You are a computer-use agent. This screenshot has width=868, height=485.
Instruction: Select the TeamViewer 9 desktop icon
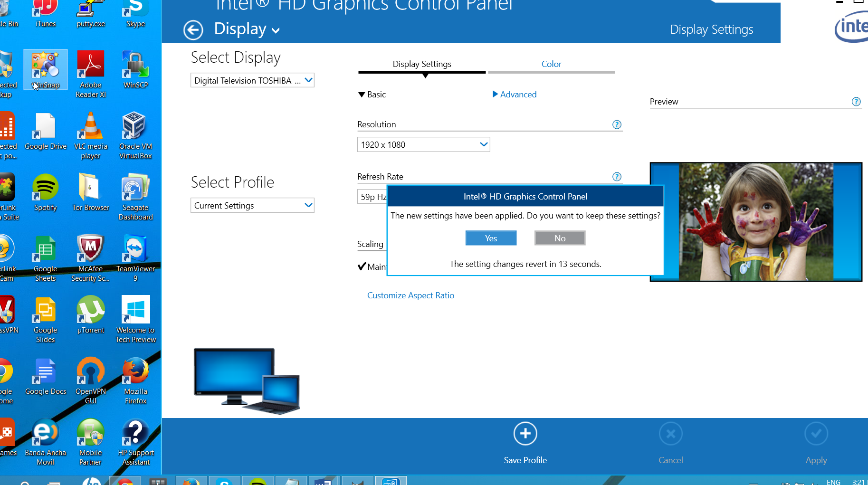[136, 258]
